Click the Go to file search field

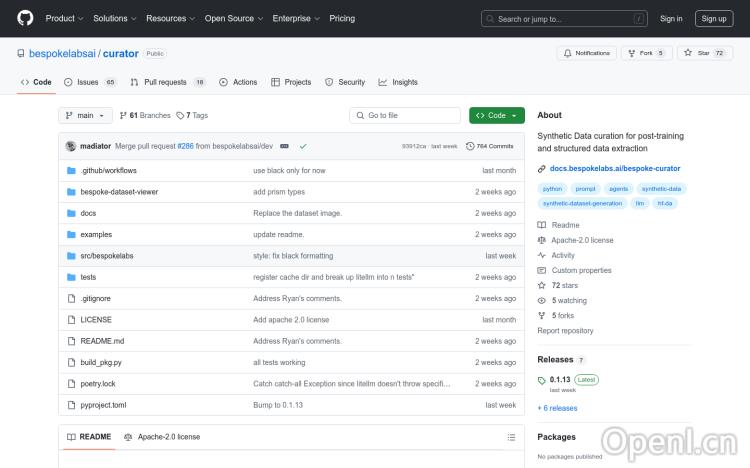(x=405, y=116)
